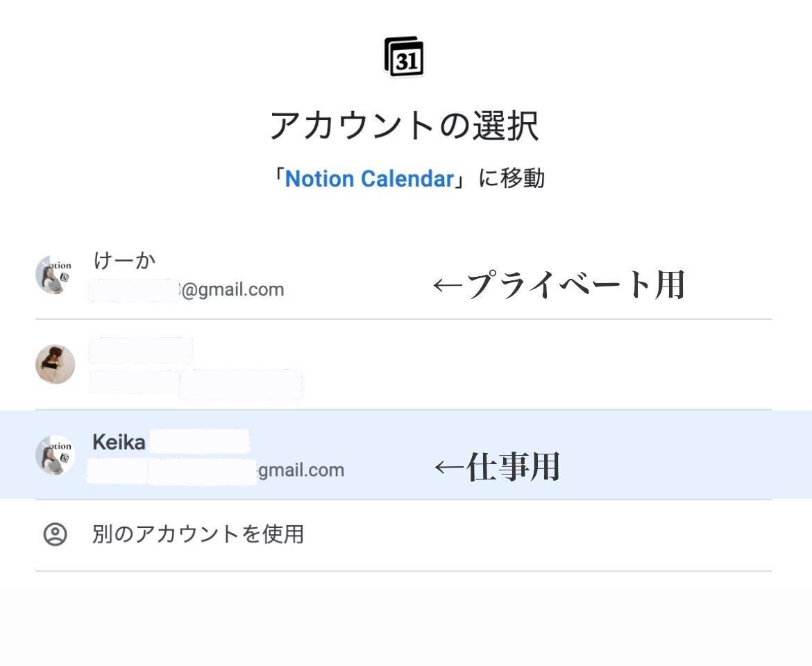Click the middle account's redacted email line

coord(196,384)
